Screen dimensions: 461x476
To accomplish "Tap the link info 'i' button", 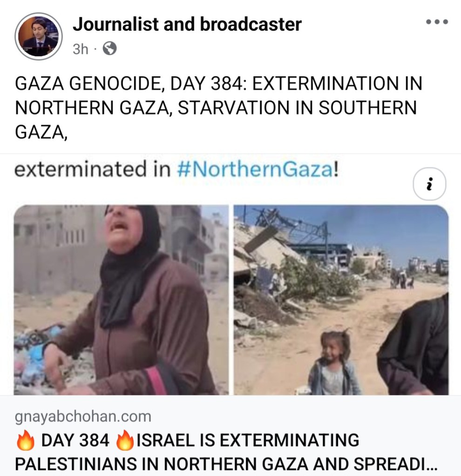I will click(429, 184).
